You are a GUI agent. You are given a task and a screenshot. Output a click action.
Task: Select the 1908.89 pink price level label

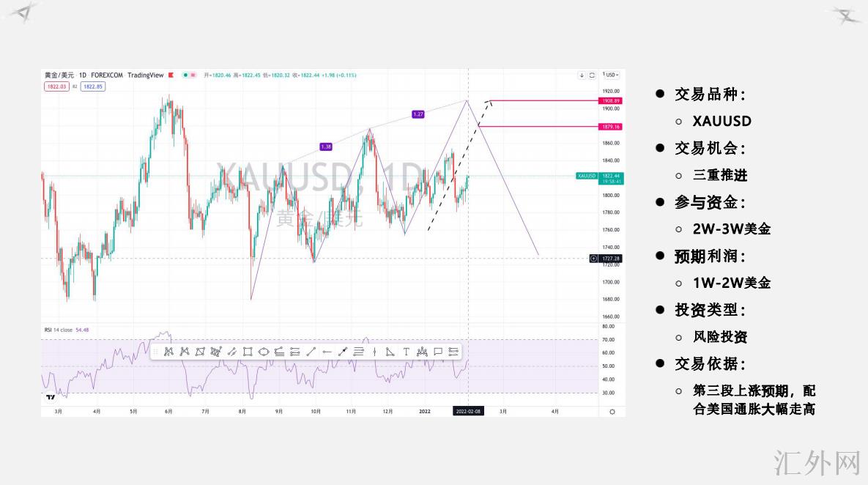tap(611, 101)
